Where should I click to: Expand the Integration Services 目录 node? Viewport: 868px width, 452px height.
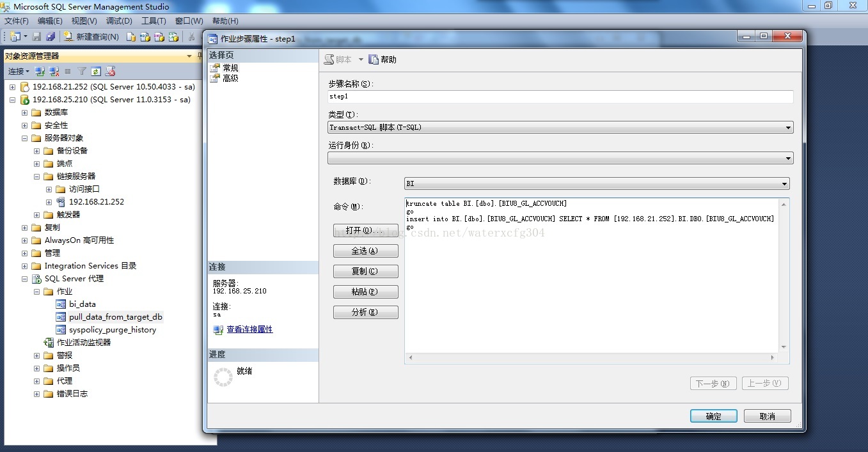(x=24, y=266)
